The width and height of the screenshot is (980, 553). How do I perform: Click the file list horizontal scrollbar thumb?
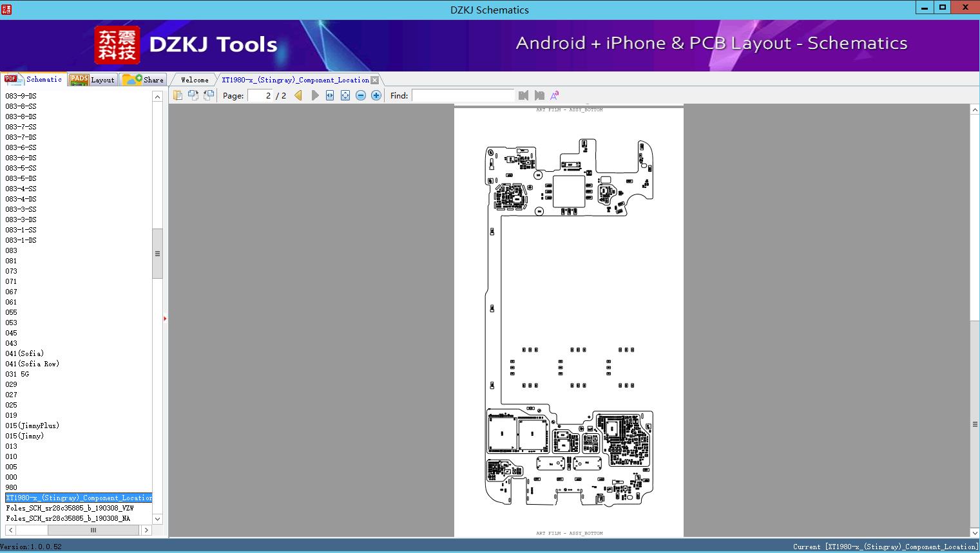93,530
